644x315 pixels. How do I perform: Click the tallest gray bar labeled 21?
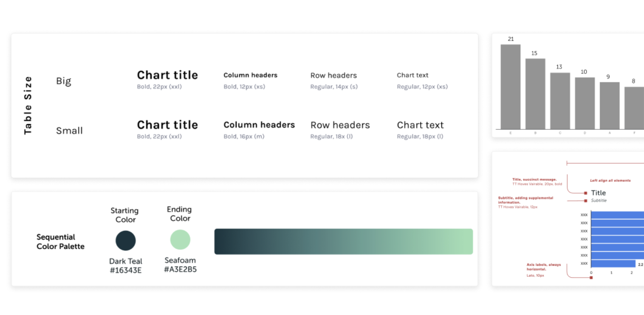click(x=511, y=87)
